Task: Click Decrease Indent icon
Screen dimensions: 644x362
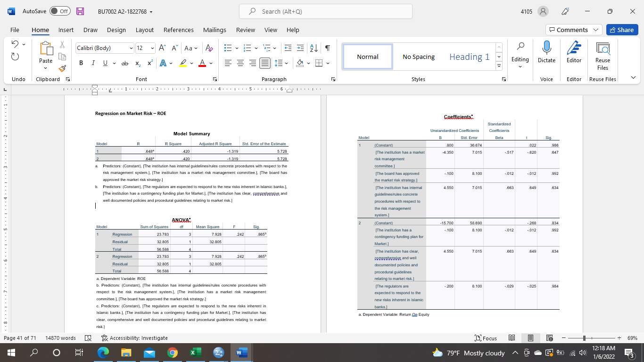Action: 288,48
